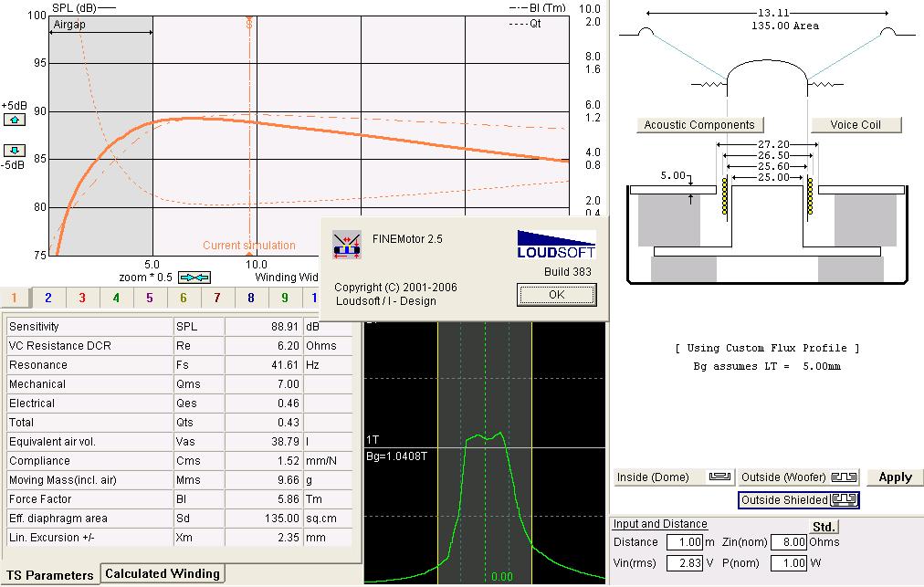Viewport: 924px width, 587px height.
Task: Select simulation tab 9
Action: point(285,298)
